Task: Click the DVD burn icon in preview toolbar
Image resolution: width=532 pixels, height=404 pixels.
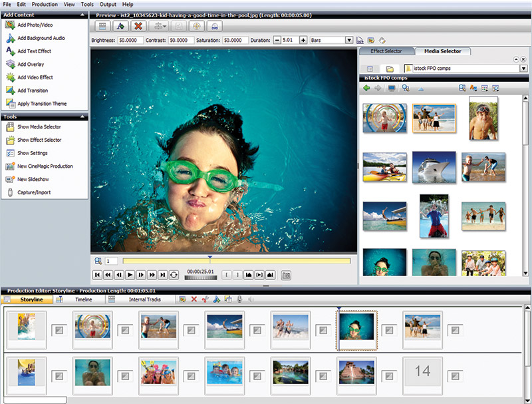Action: pyautogui.click(x=214, y=26)
